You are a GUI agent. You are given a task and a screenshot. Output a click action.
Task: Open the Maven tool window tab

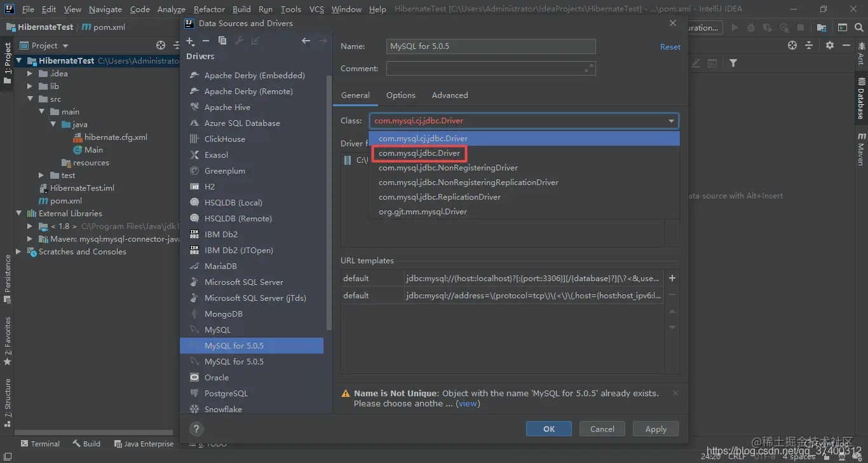[861, 149]
